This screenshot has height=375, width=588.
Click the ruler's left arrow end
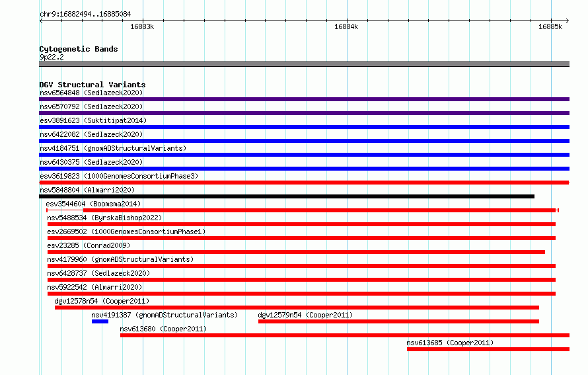(x=41, y=21)
